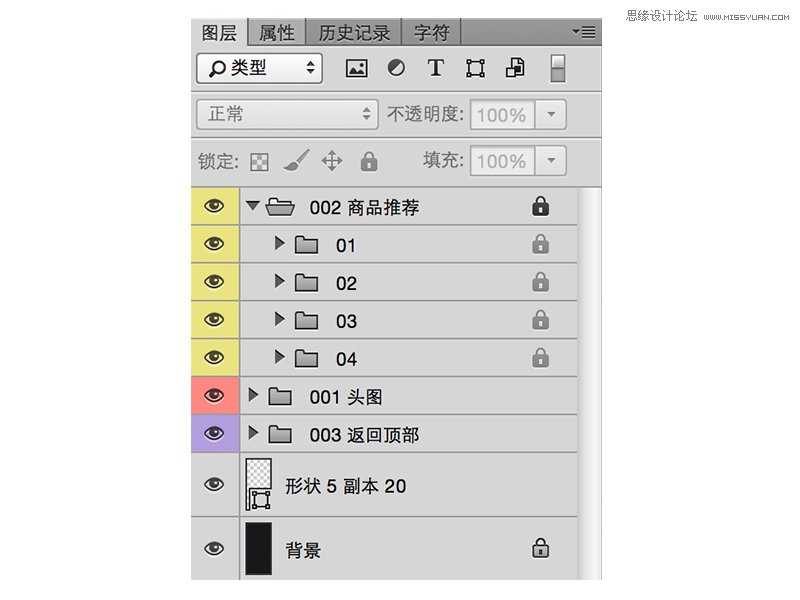Toggle visibility of folder 04
800x600 pixels.
pos(214,357)
